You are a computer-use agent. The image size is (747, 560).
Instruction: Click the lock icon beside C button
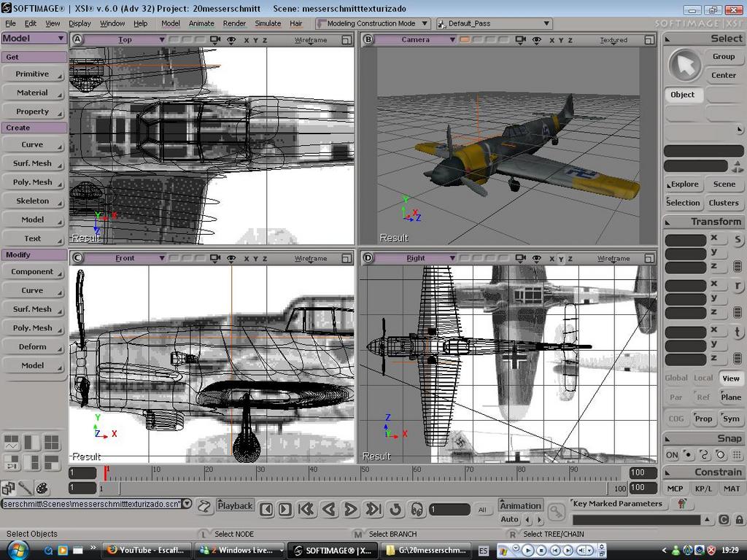tap(739, 520)
